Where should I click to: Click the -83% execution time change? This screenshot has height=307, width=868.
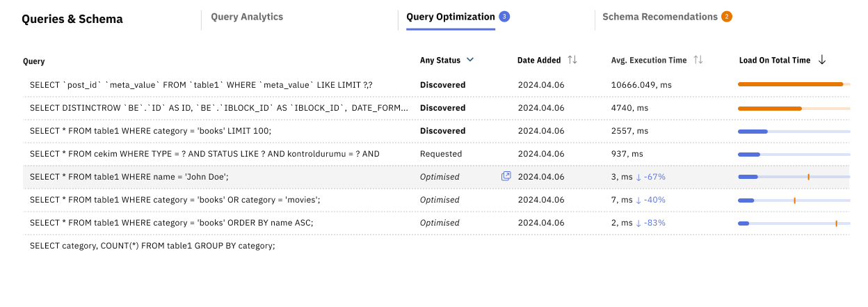tap(650, 223)
